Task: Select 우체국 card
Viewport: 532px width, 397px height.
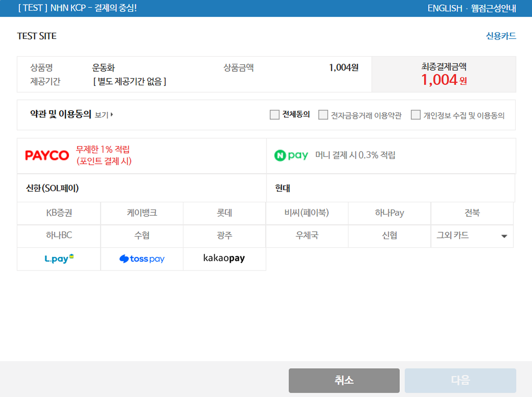Action: click(x=307, y=236)
